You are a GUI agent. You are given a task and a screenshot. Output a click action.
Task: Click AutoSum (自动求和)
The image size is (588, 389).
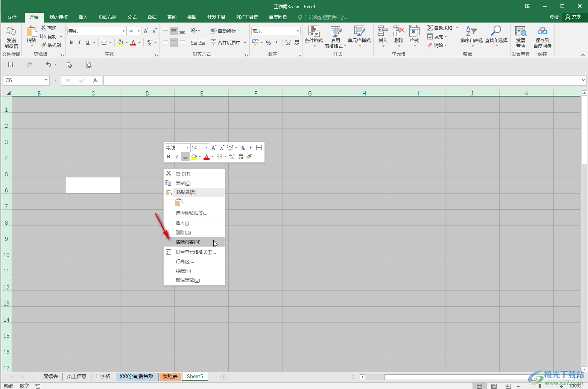tap(440, 28)
